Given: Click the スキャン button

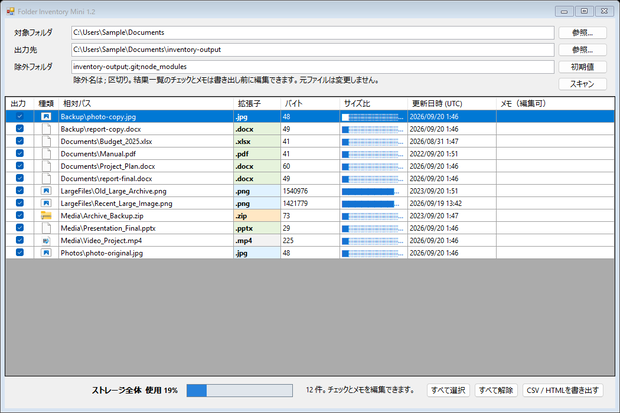Looking at the screenshot, I should coord(582,84).
